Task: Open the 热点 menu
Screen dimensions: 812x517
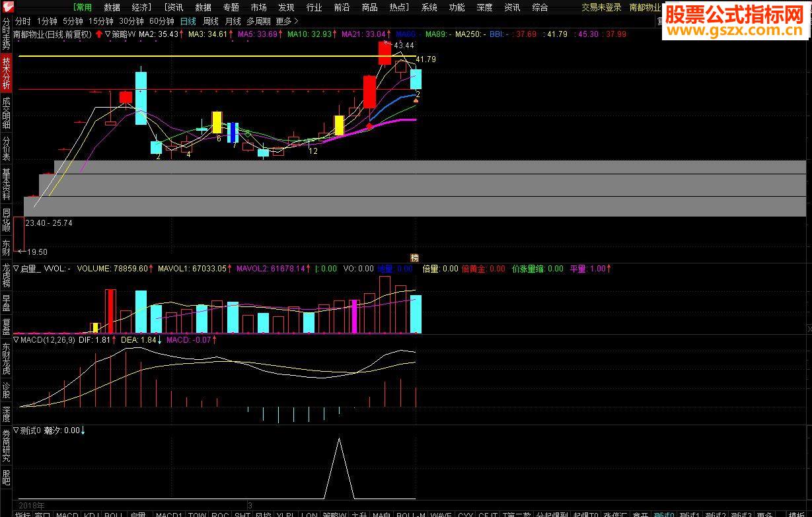Action: pyautogui.click(x=398, y=7)
